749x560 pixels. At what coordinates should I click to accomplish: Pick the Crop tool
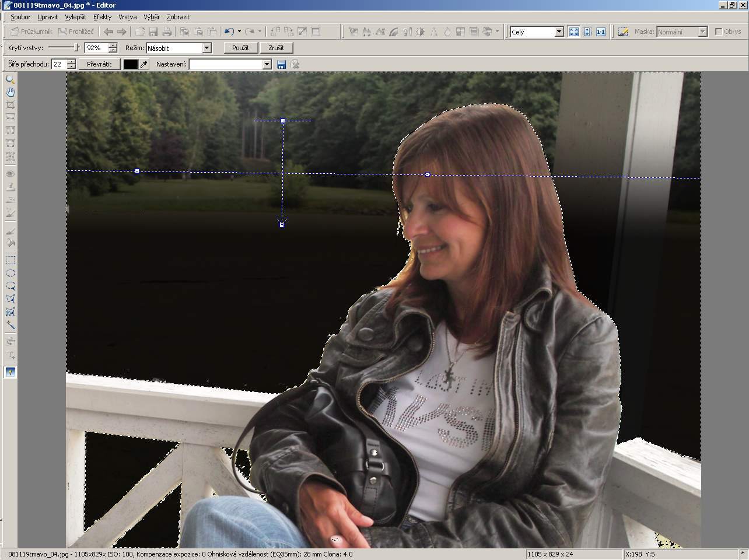pos(10,105)
